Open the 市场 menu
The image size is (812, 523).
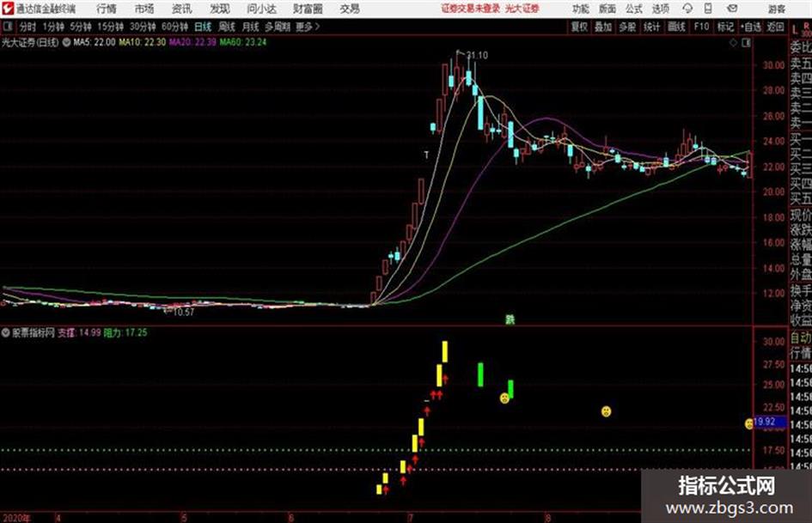point(144,9)
